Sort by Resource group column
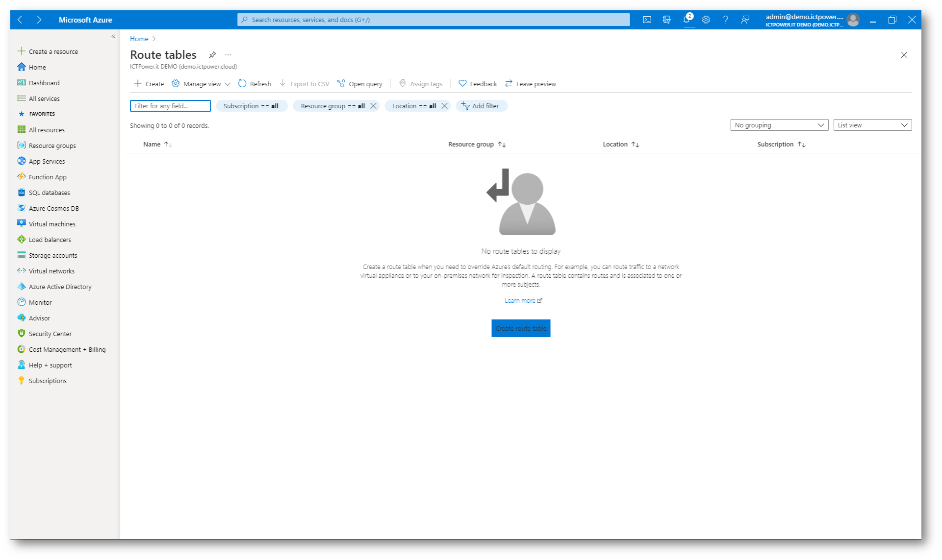This screenshot has width=942, height=560. (x=477, y=144)
